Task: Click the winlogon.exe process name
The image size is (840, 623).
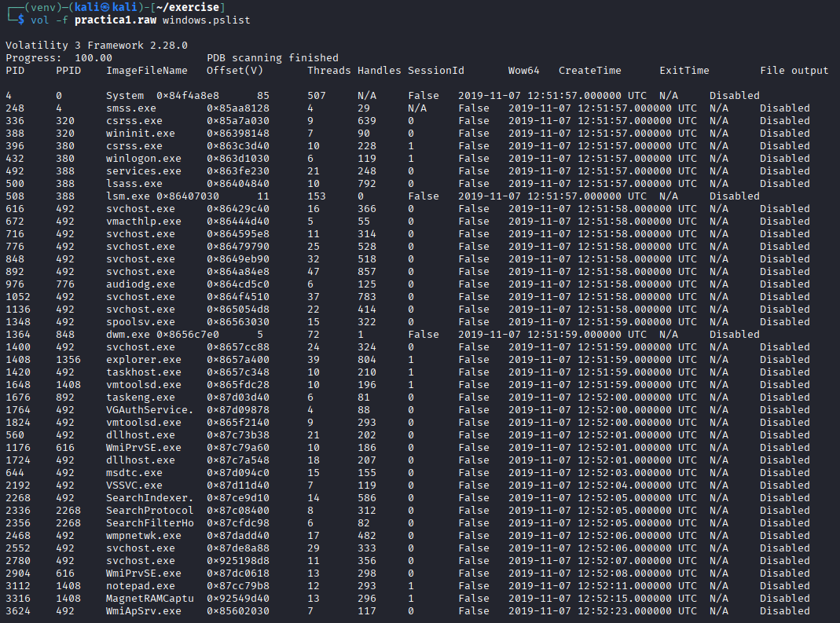Action: pos(144,159)
